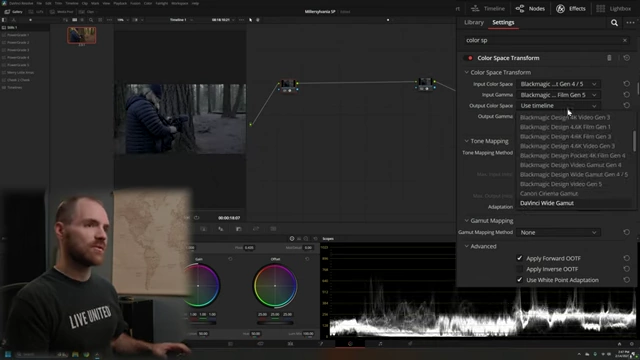The width and height of the screenshot is (640, 360).
Task: Toggle the Effects panel button
Action: coord(571,9)
